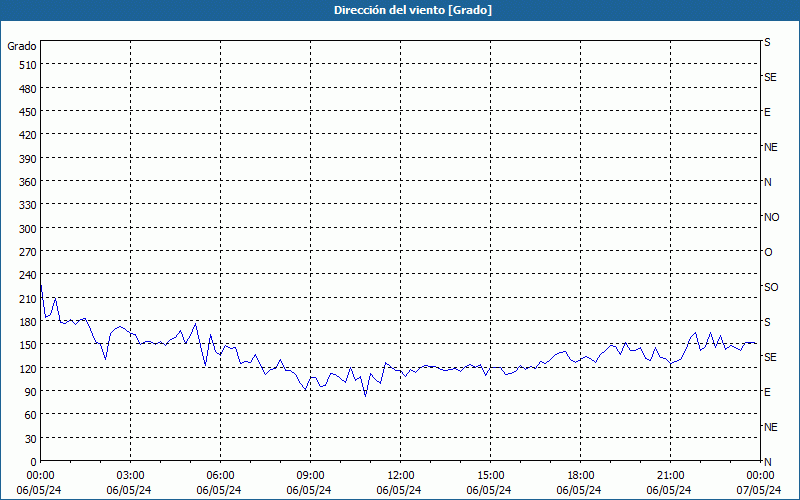
Task: Click the 'N' compass label level with 360
Action: click(768, 182)
